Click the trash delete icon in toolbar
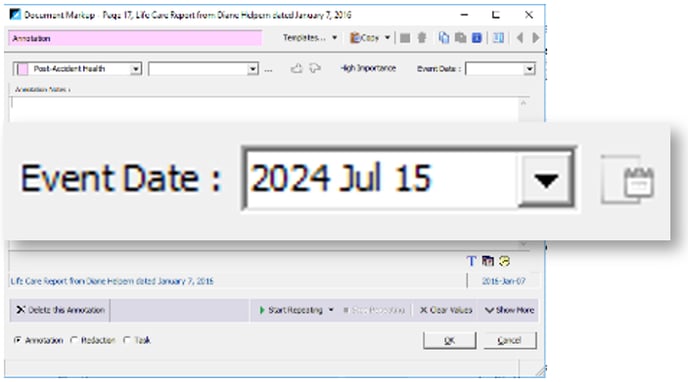This screenshot has width=688, height=382. [422, 38]
